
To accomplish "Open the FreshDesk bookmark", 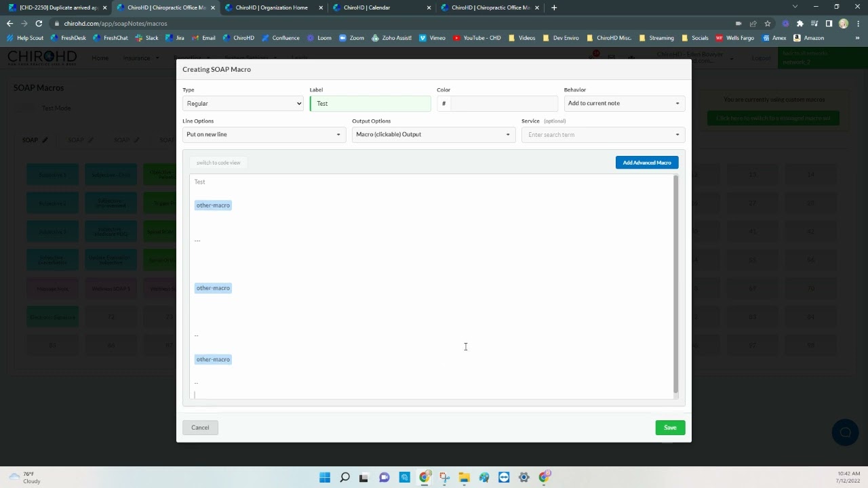I will pos(68,38).
